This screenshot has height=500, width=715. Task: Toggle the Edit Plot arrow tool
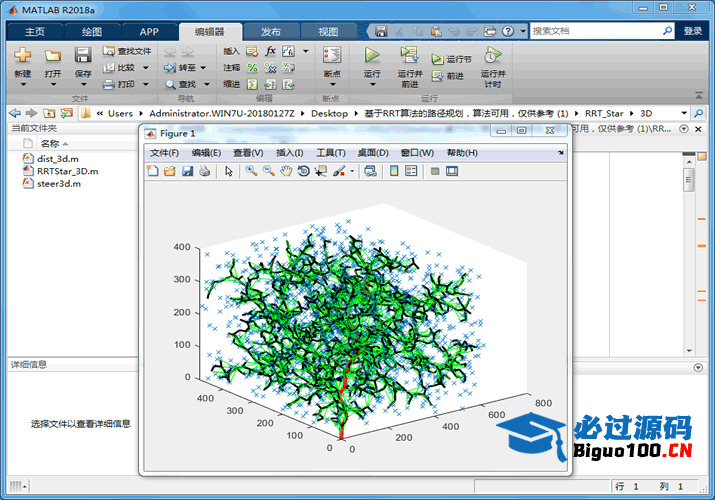point(229,171)
